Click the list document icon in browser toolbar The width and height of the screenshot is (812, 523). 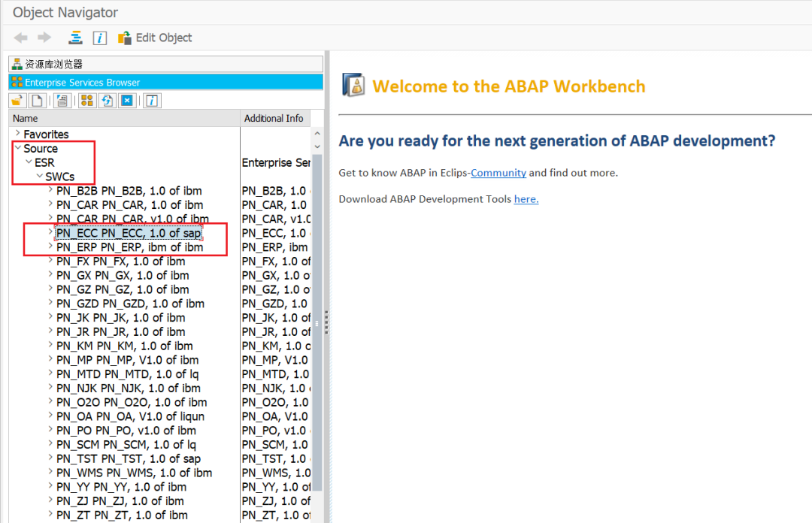click(62, 101)
